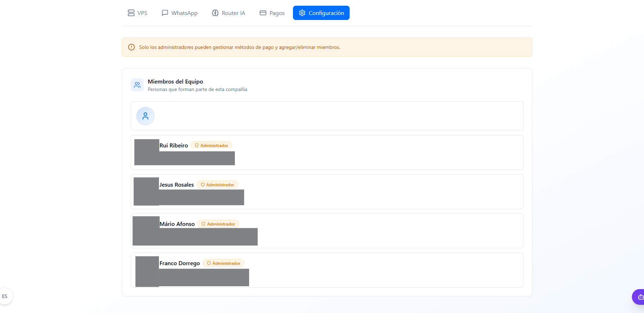The height and width of the screenshot is (313, 644).
Task: Go to the Pagos tab
Action: [272, 13]
